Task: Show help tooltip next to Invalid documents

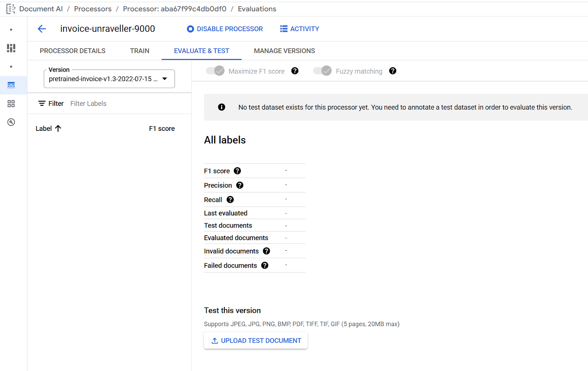Action: click(266, 251)
